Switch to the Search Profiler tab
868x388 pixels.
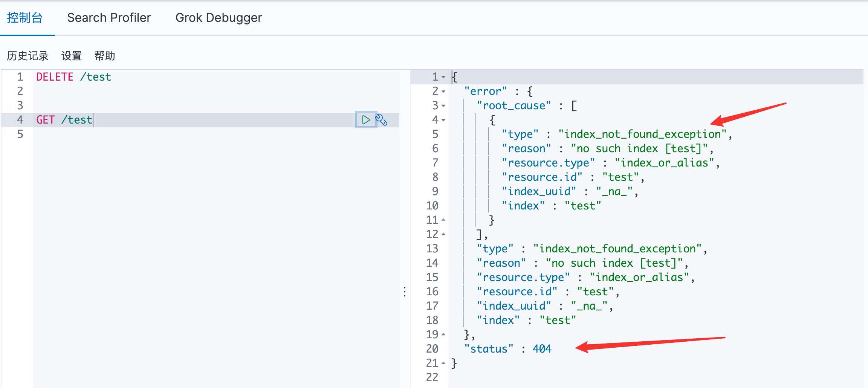coord(109,18)
